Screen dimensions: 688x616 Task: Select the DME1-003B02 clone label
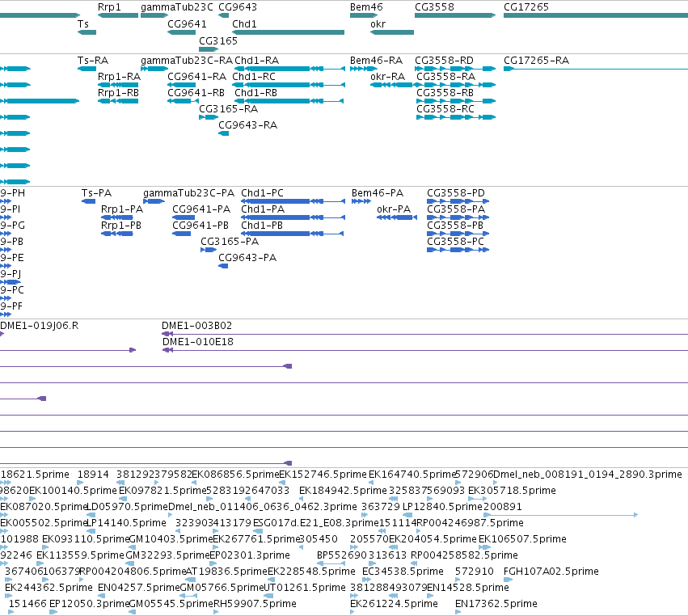coord(197,326)
